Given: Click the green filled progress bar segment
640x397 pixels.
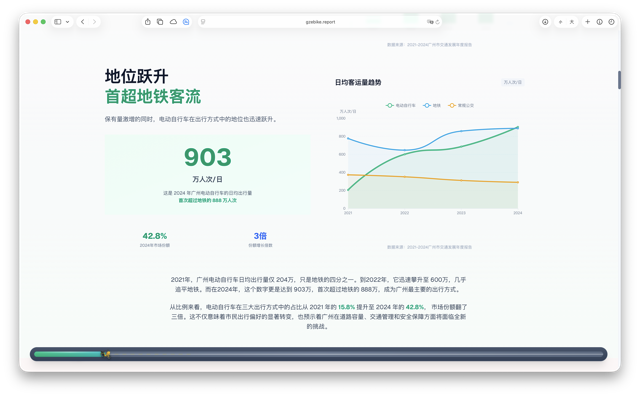Looking at the screenshot, I should point(68,354).
